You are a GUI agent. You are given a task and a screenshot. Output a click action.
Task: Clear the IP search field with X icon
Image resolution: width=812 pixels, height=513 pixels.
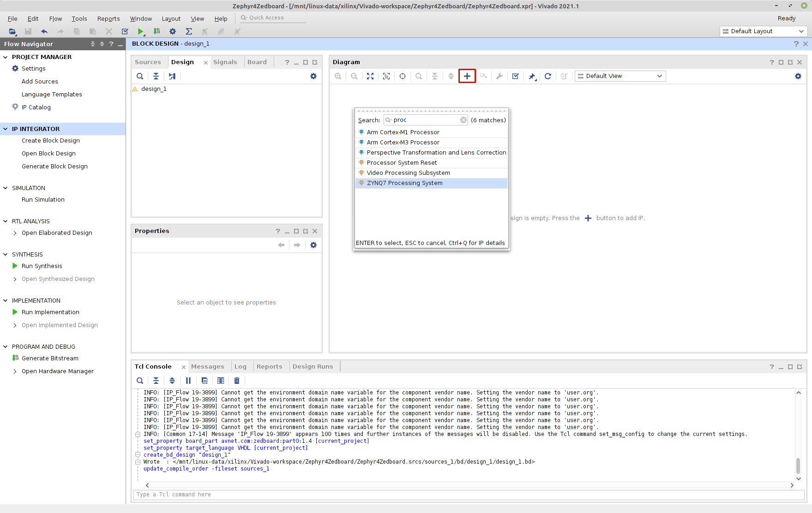coord(463,120)
